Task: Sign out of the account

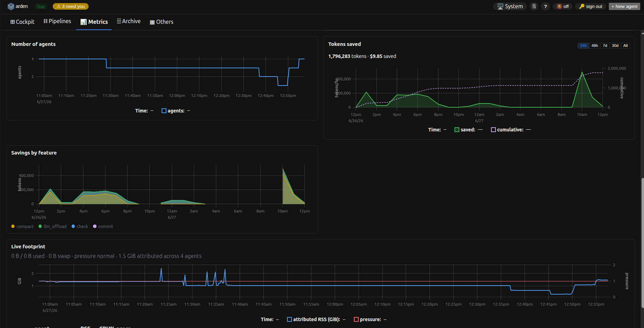Action: pos(591,6)
